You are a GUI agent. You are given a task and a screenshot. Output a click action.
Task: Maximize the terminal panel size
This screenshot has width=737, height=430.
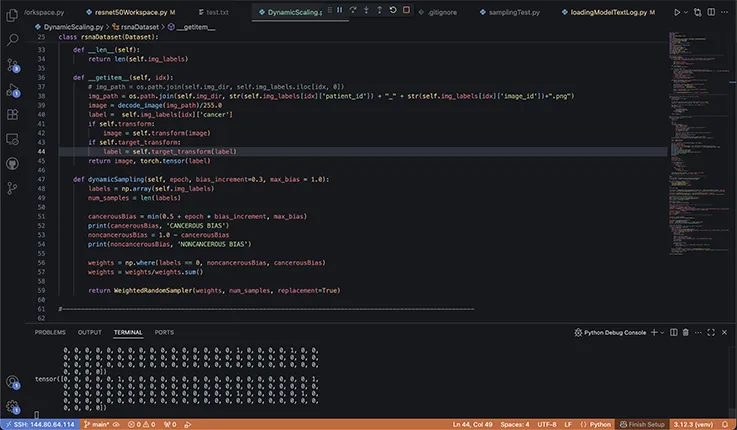click(x=711, y=332)
